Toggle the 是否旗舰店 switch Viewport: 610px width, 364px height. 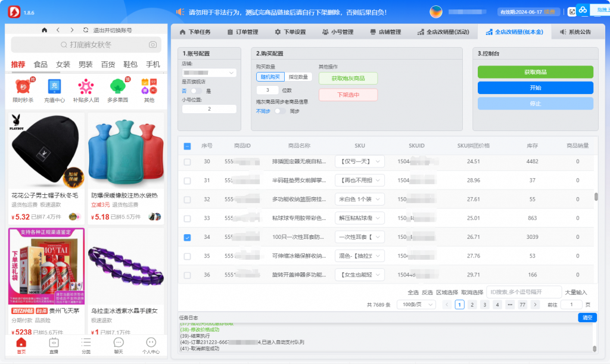196,91
